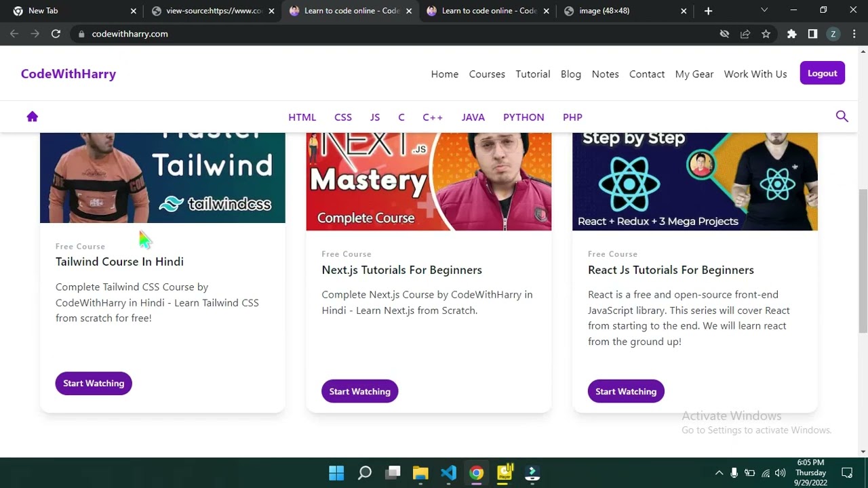Screen dimensions: 868x488
Task: Open the Work With Us link
Action: pyautogui.click(x=755, y=74)
